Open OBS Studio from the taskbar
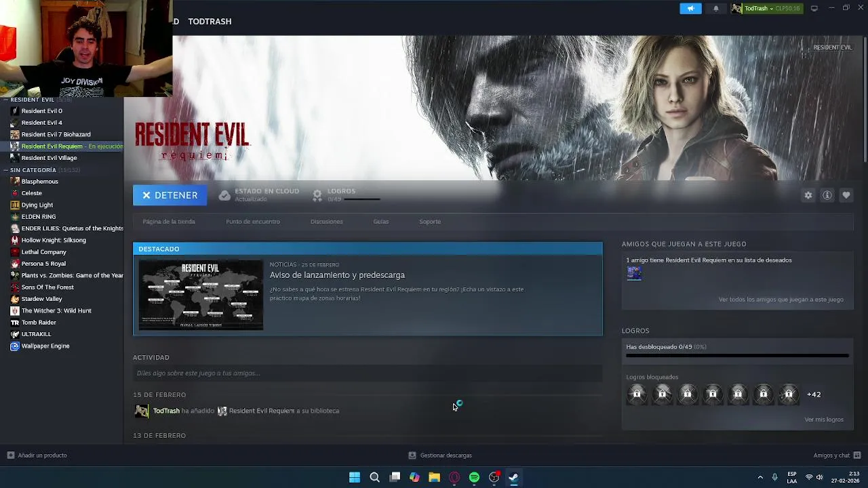868x488 pixels. [494, 477]
